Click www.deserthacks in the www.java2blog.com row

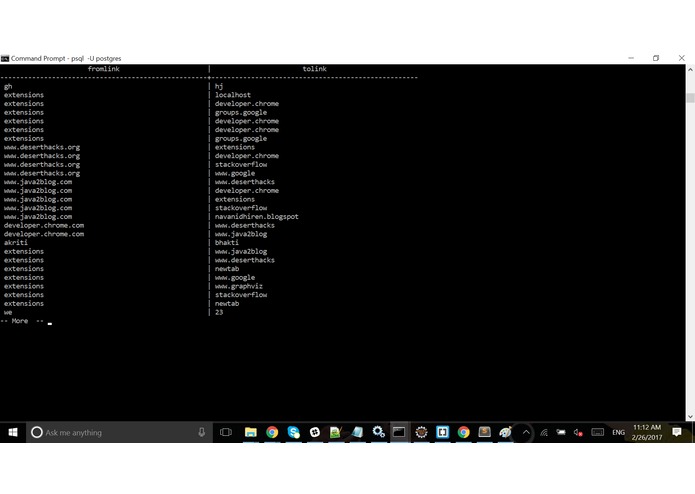245,182
